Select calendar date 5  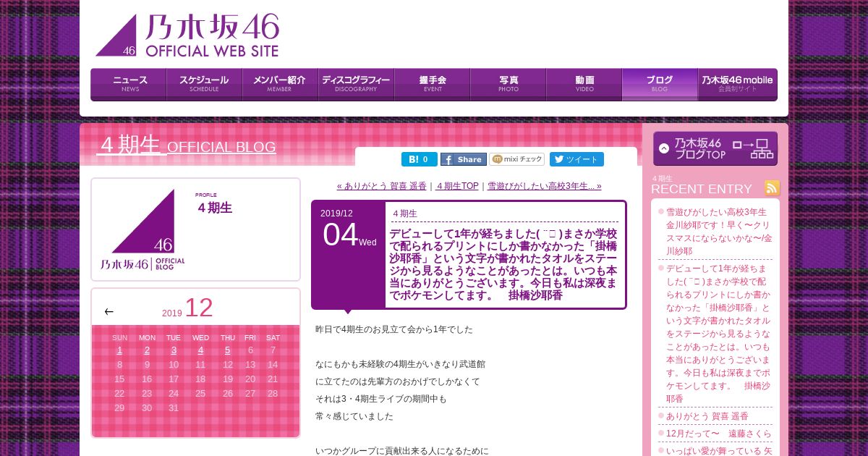(228, 350)
